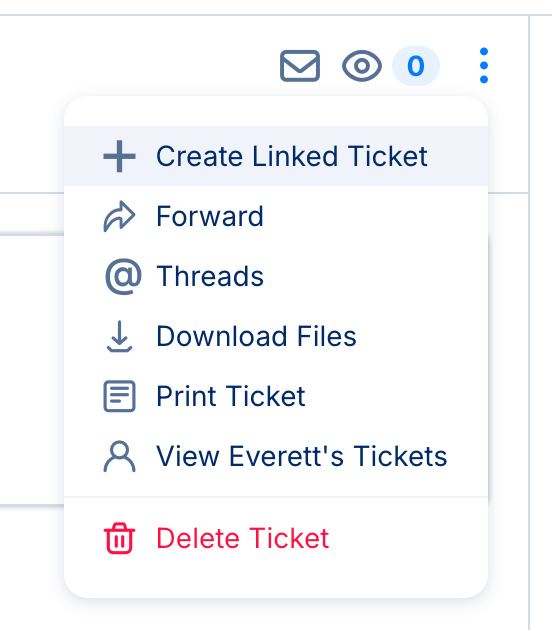The image size is (552, 630).
Task: Select Create Linked Ticket menu entry
Action: tap(276, 156)
